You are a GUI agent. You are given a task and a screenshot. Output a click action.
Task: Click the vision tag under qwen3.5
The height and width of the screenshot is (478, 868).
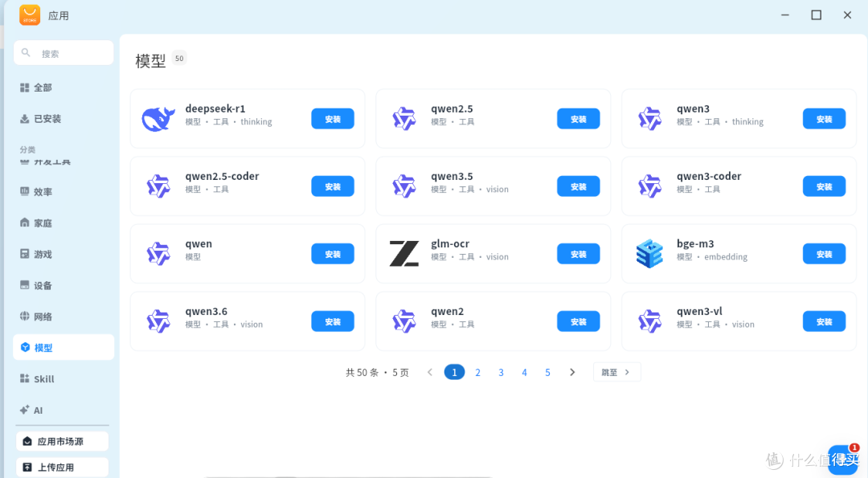[497, 190]
